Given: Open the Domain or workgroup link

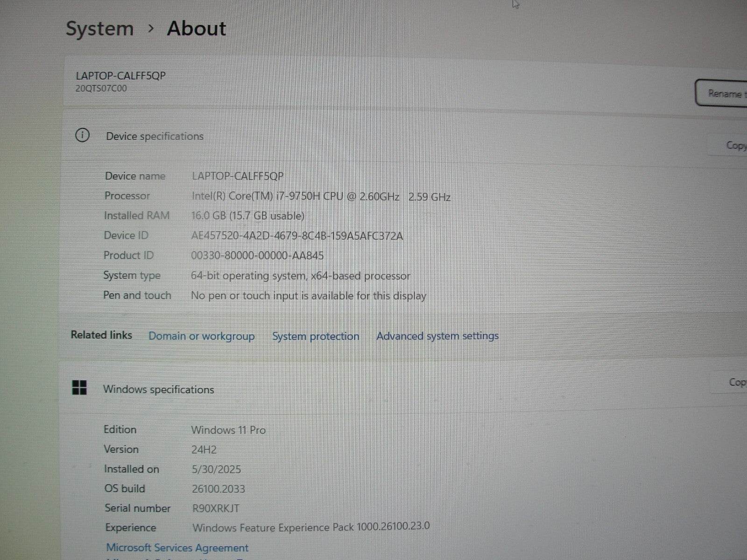Looking at the screenshot, I should point(201,336).
